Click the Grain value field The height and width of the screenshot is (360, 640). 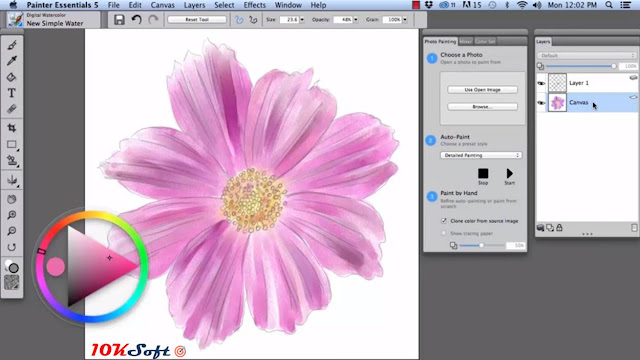pos(393,20)
